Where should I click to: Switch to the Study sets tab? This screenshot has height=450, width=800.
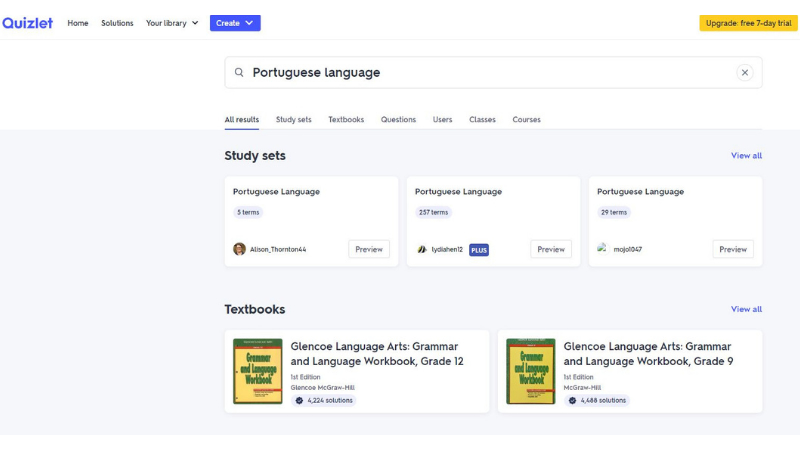(293, 119)
